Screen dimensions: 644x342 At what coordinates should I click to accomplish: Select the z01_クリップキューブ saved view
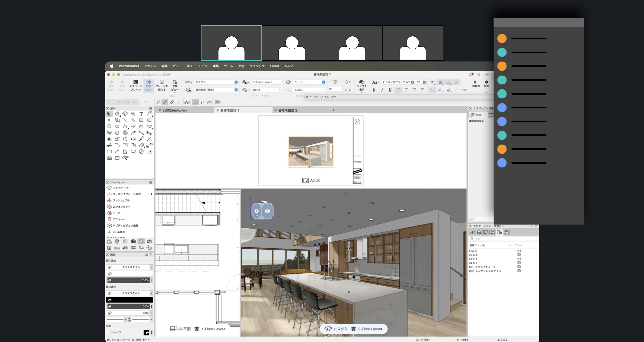point(482,267)
